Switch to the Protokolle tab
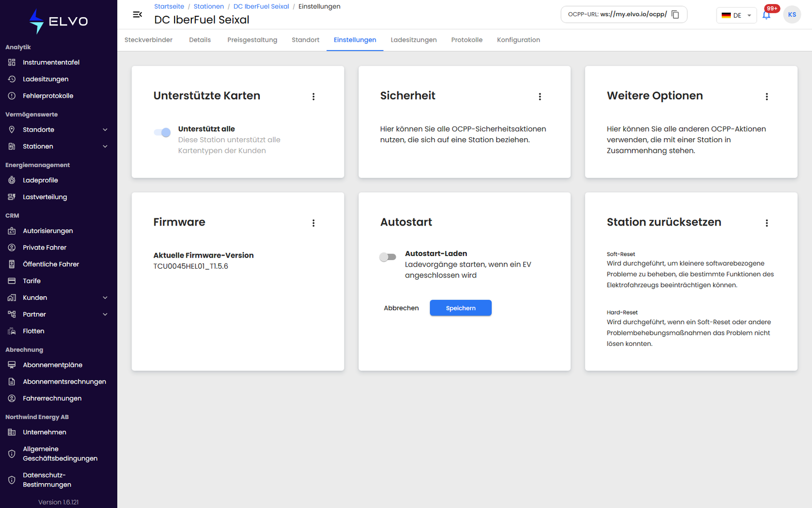Viewport: 812px width, 508px height. [x=467, y=40]
